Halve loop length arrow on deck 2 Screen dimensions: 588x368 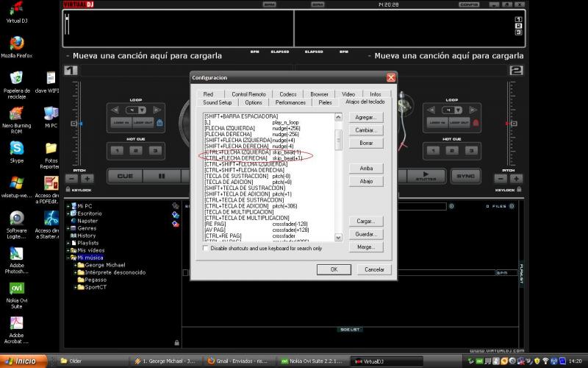tap(431, 110)
